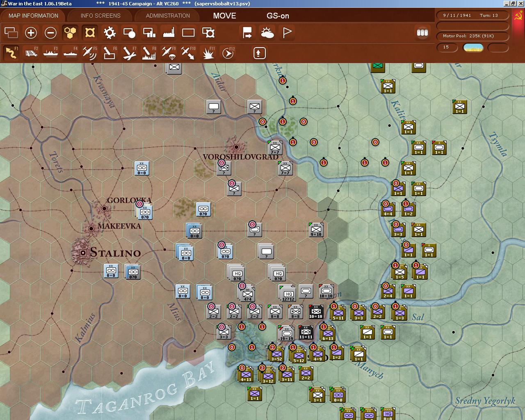Select Bomb unit mode F6 icon

[110, 52]
